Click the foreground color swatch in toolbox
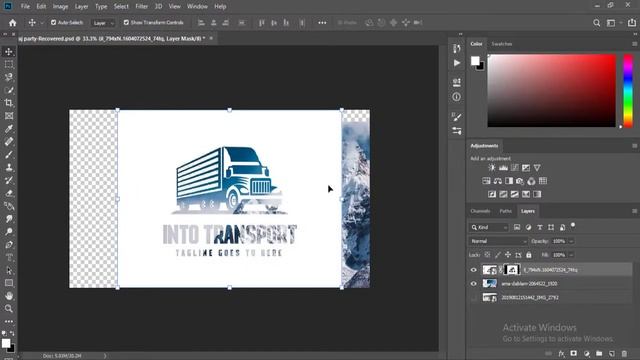This screenshot has width=640, height=360. tap(6, 343)
